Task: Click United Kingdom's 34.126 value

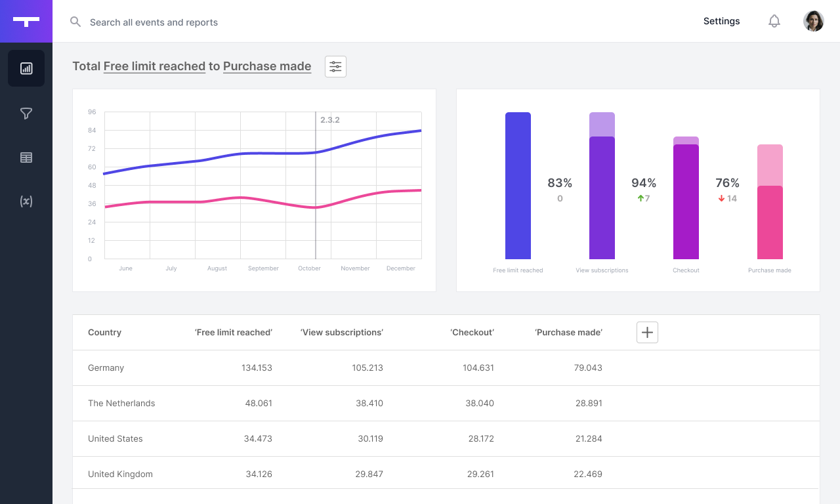Action: pos(259,474)
